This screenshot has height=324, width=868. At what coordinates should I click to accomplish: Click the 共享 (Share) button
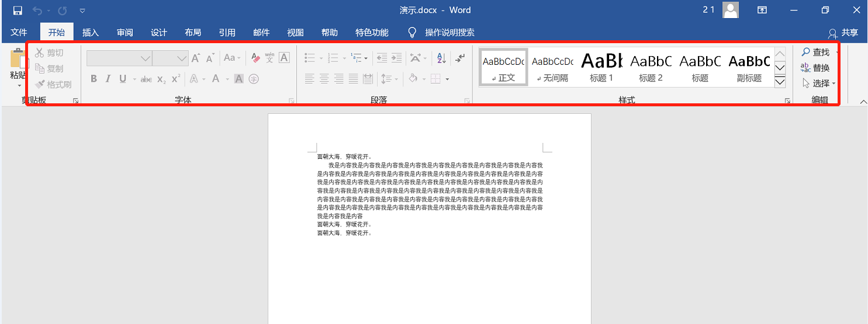click(x=843, y=33)
